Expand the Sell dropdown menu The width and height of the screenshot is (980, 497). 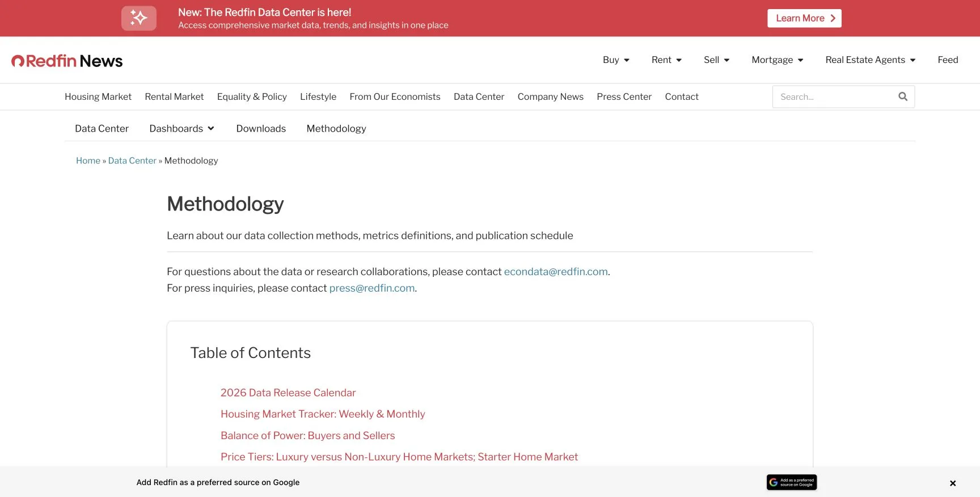click(716, 60)
